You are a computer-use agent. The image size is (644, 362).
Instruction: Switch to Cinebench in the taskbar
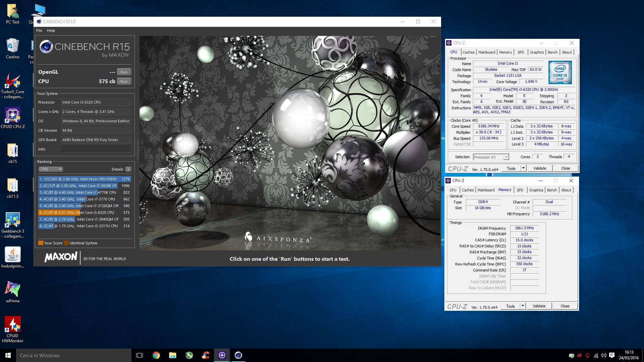point(238,355)
